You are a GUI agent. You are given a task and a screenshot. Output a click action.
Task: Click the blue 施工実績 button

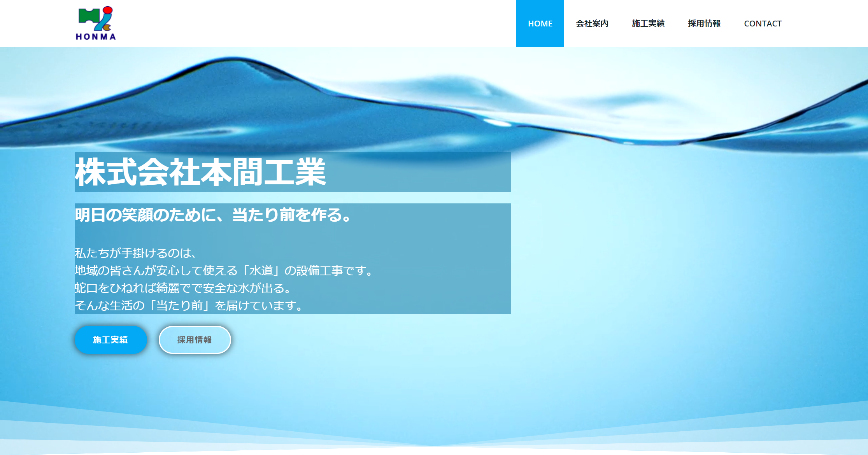pyautogui.click(x=110, y=340)
